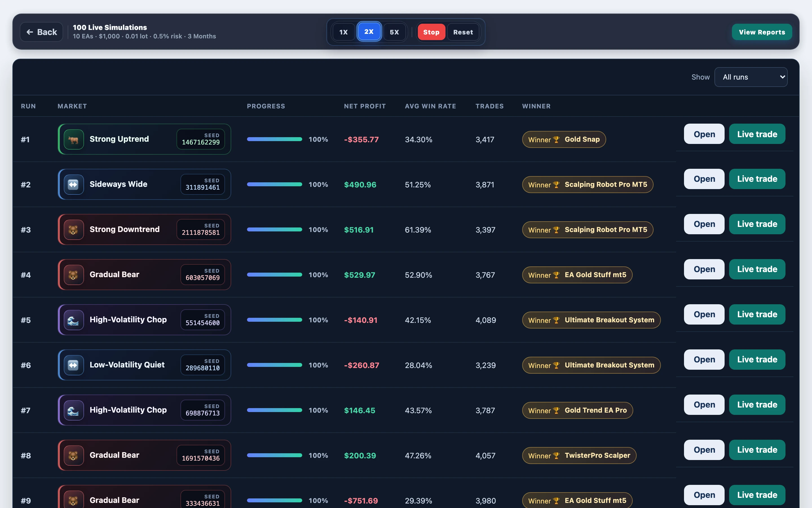Viewport: 812px width, 508px height.
Task: Click the arrows icon in Sideways Wide row
Action: pos(74,185)
